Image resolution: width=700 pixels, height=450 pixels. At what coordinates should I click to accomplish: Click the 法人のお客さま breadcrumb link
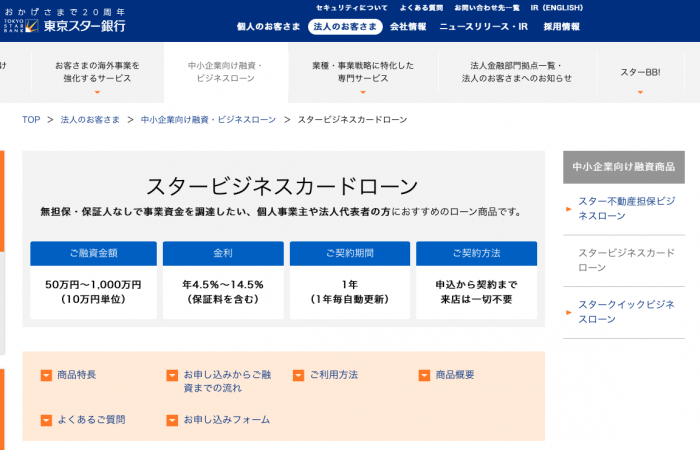[90, 120]
